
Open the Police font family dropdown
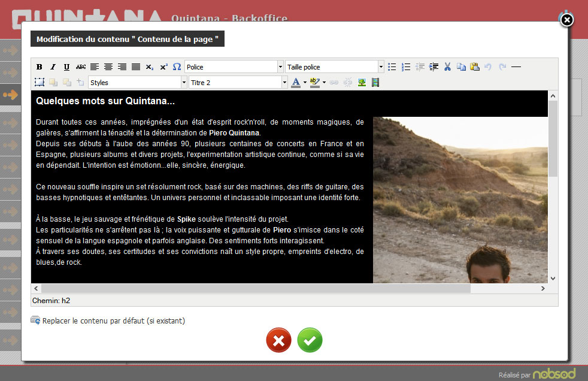pyautogui.click(x=234, y=66)
